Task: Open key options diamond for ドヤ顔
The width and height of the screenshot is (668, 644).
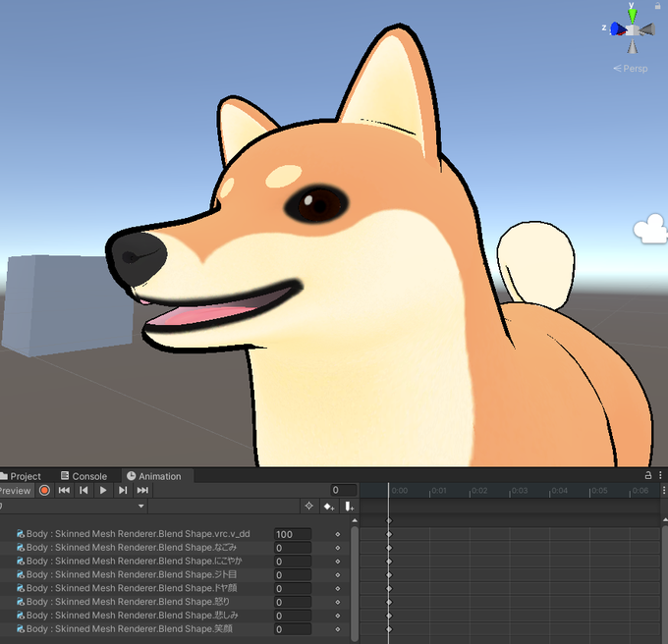Action: 337,589
